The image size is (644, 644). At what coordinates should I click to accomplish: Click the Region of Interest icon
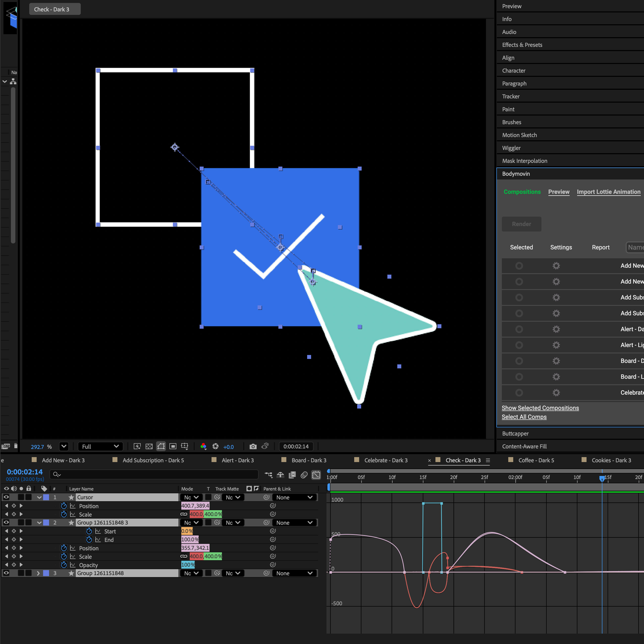point(173,446)
